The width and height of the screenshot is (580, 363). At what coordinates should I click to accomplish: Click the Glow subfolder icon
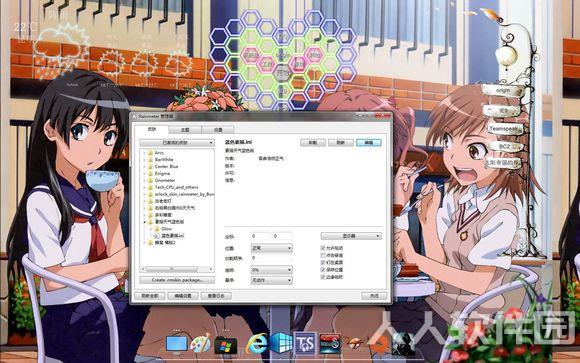tap(157, 229)
